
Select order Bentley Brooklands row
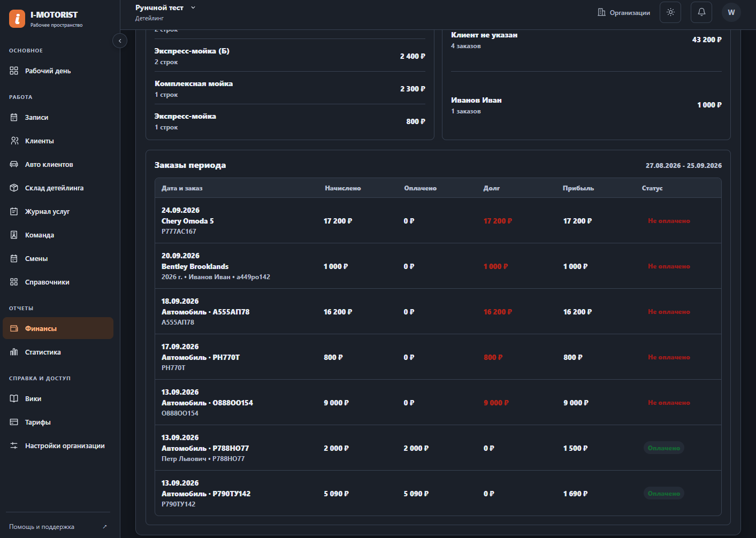438,266
